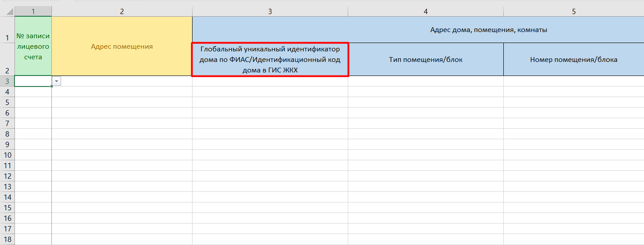Select row header 18
Image resolution: width=644 pixels, height=245 pixels.
click(7, 239)
